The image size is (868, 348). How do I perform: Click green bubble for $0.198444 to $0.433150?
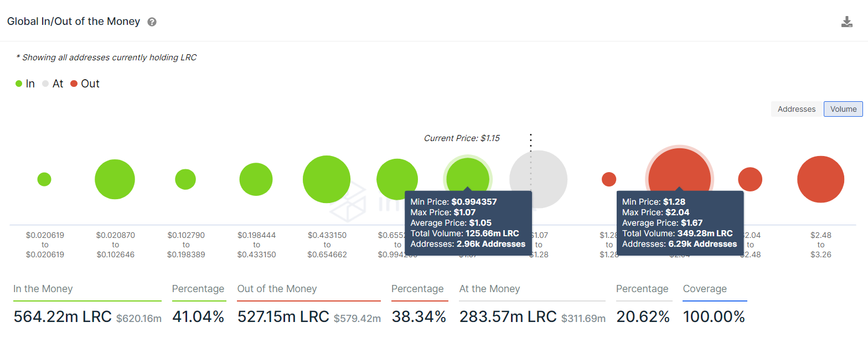(256, 179)
